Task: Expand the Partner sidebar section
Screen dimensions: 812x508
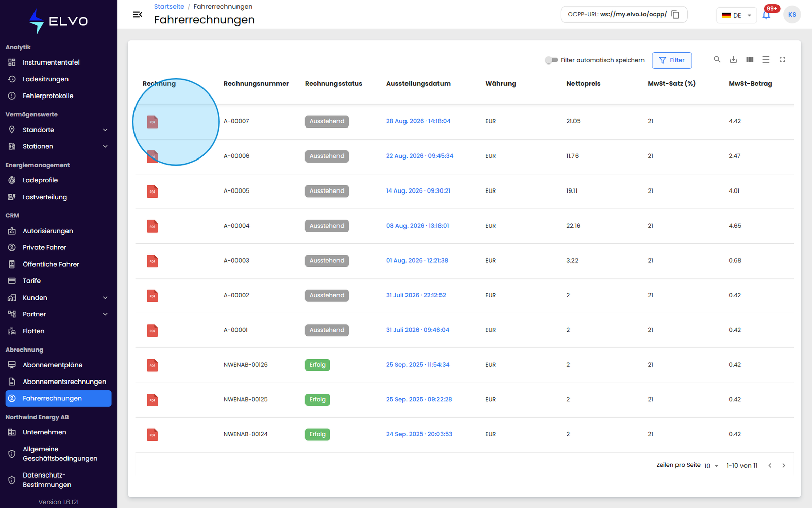Action: click(x=58, y=314)
